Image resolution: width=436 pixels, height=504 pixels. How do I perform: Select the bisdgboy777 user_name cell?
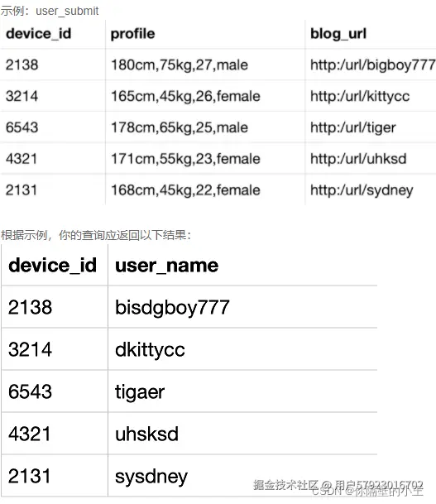click(172, 307)
